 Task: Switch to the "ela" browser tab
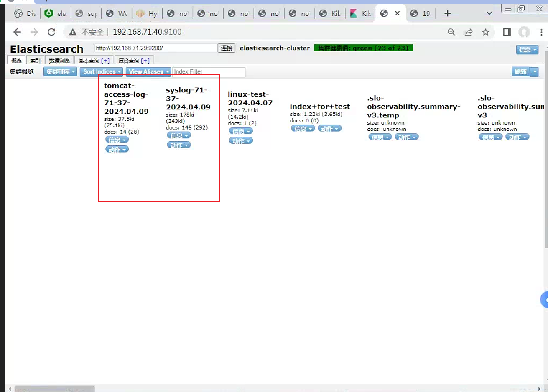[56, 13]
